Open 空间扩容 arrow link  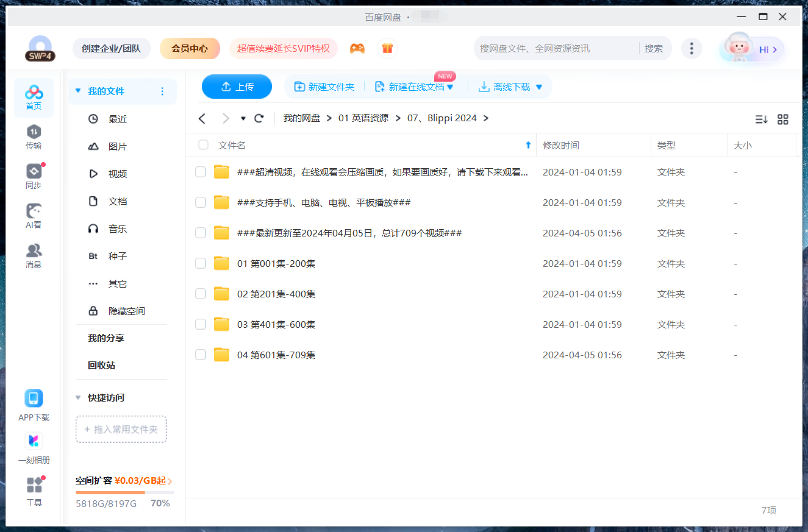(170, 481)
